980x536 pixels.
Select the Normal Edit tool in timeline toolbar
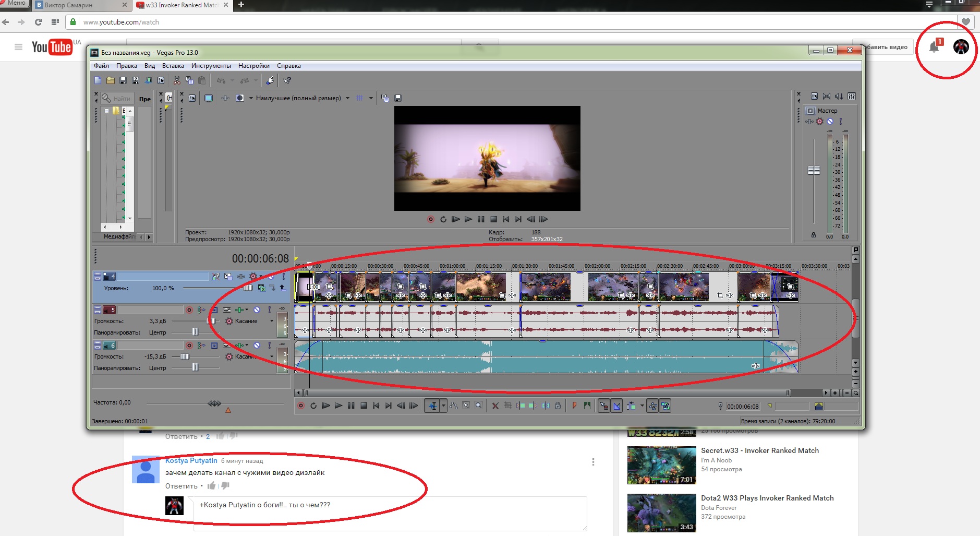click(x=433, y=406)
